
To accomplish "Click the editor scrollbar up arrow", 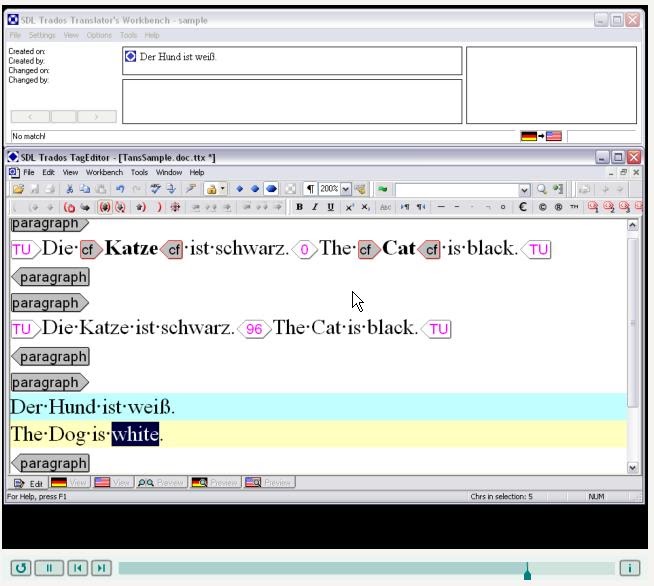I will pos(632,226).
